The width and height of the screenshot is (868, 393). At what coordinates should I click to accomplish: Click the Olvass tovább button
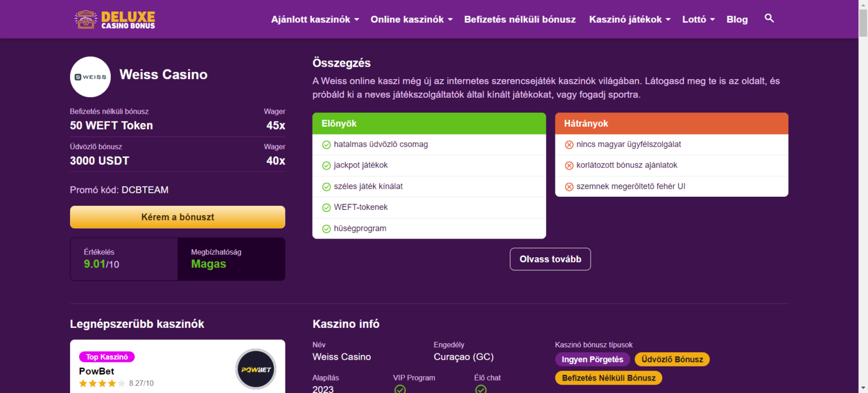(x=550, y=259)
